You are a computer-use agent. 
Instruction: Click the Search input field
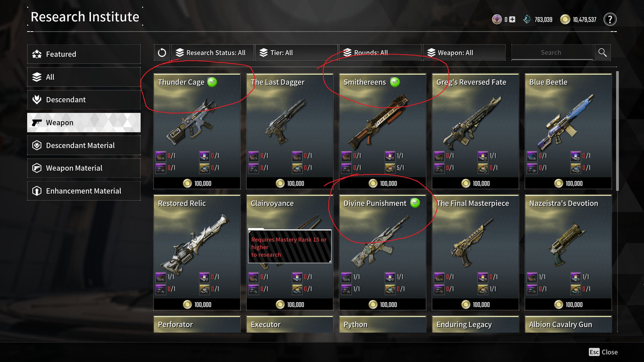[x=552, y=52]
